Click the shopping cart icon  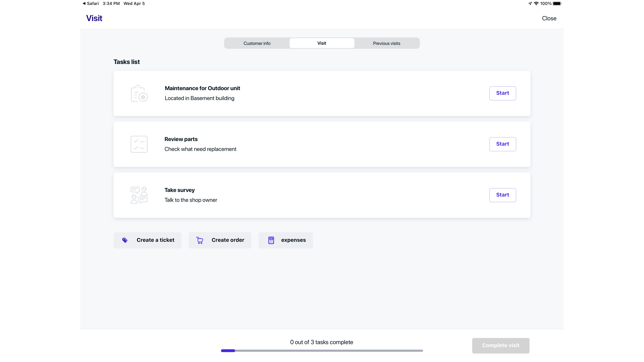click(200, 240)
